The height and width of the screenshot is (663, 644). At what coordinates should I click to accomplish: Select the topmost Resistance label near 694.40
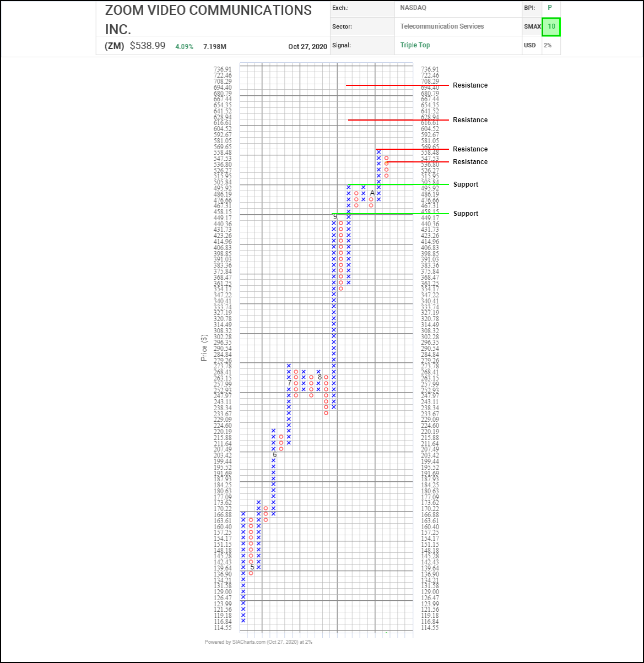click(470, 85)
